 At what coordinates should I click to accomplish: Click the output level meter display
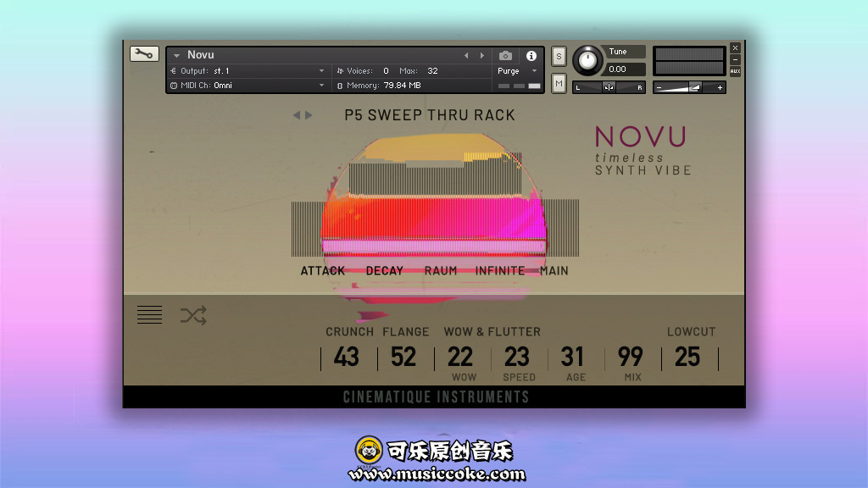[689, 61]
